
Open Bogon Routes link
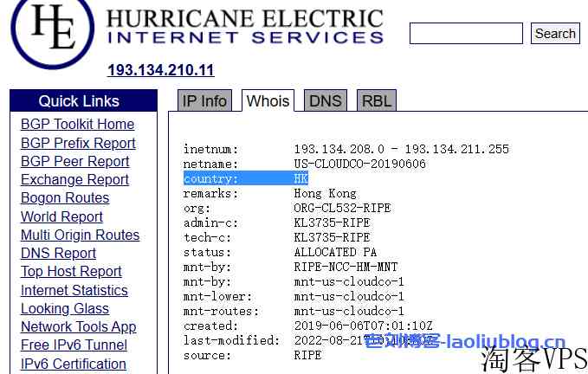[x=65, y=198]
